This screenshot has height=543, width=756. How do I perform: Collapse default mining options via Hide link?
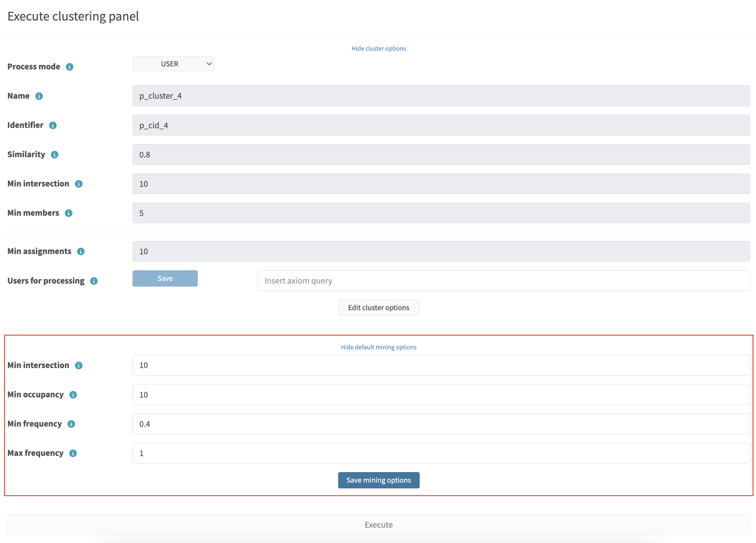(378, 347)
